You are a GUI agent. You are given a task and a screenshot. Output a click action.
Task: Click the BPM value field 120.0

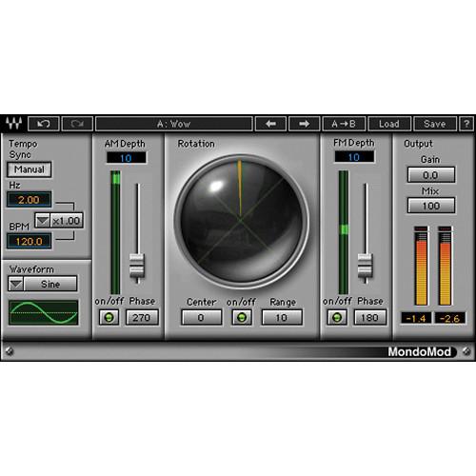tap(29, 242)
